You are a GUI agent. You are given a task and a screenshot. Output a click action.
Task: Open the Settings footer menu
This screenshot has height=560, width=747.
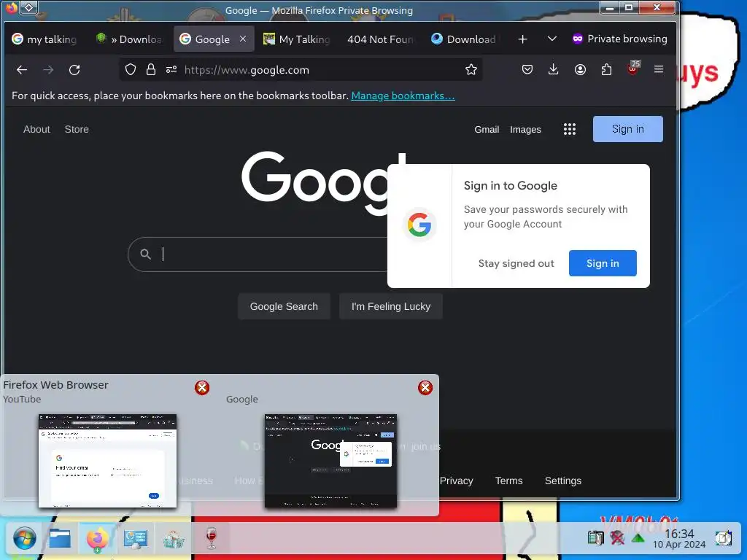[562, 481]
